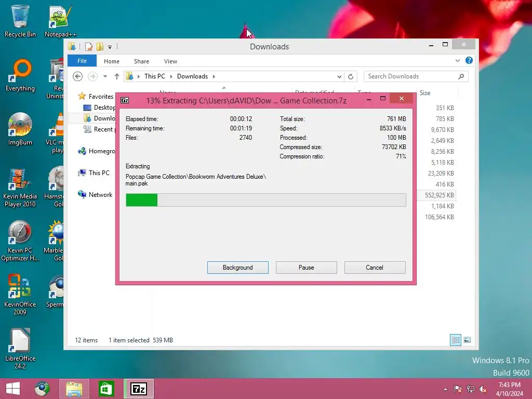Click the Windows Start button
Viewport: 532px width, 399px height.
pyautogui.click(x=13, y=389)
